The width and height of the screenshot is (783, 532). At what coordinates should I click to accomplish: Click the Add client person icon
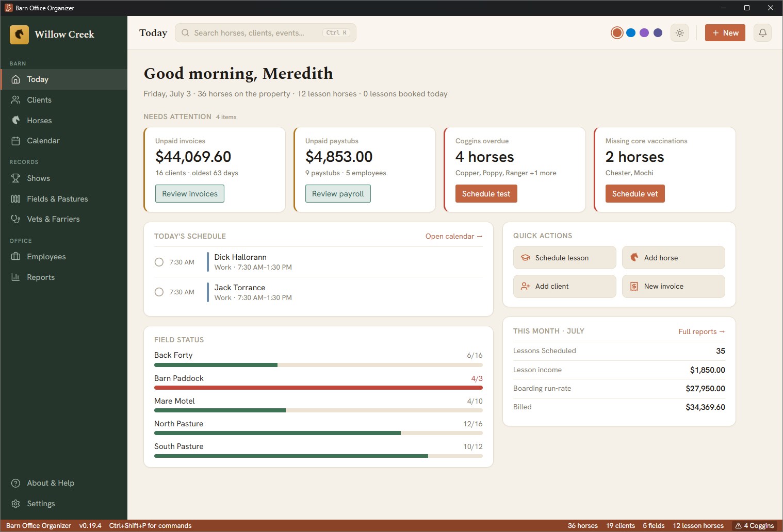(525, 286)
